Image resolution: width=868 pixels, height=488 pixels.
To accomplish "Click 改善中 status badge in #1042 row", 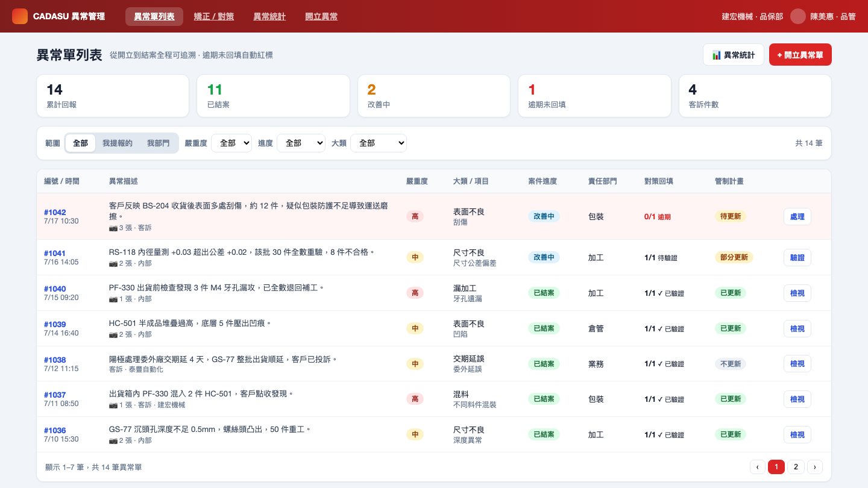I will 544,216.
